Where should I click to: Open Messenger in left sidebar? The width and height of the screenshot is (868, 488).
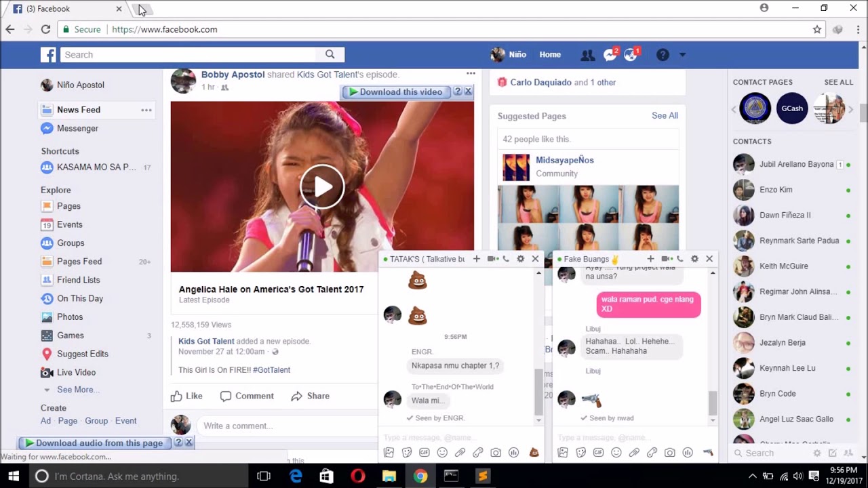click(77, 128)
